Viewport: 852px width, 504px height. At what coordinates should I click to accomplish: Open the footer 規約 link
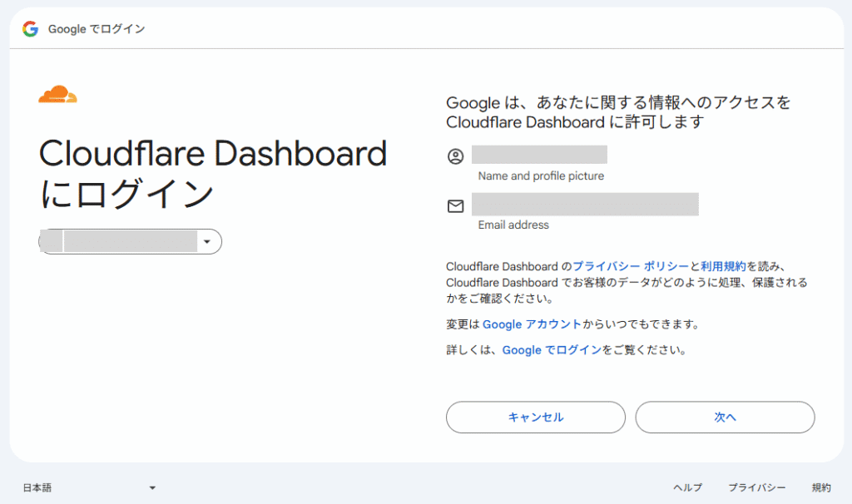(820, 487)
